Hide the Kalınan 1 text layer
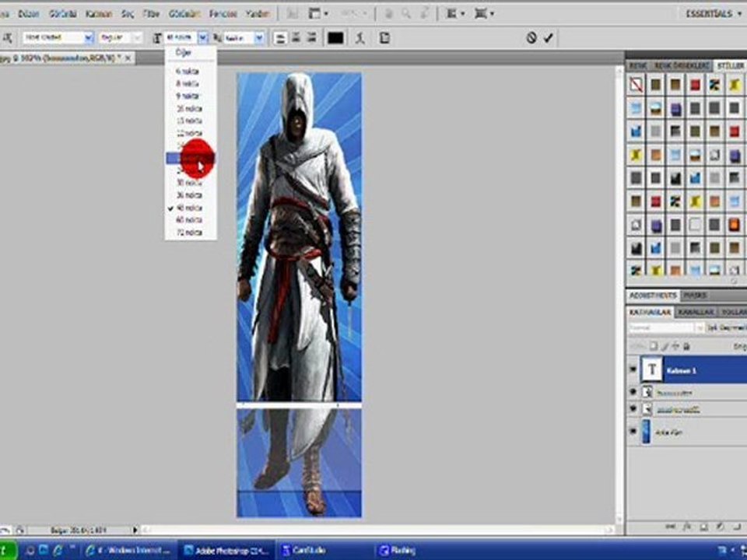The width and height of the screenshot is (747, 560). pos(633,369)
